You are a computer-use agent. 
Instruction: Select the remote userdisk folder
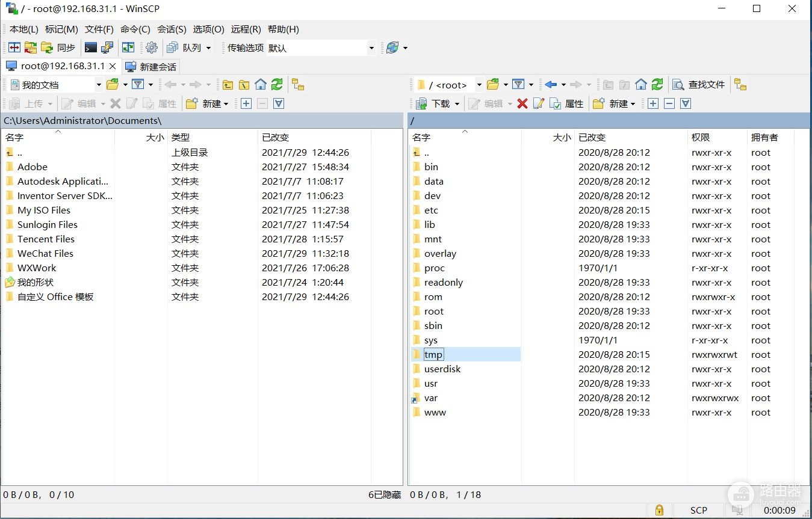[x=442, y=369]
